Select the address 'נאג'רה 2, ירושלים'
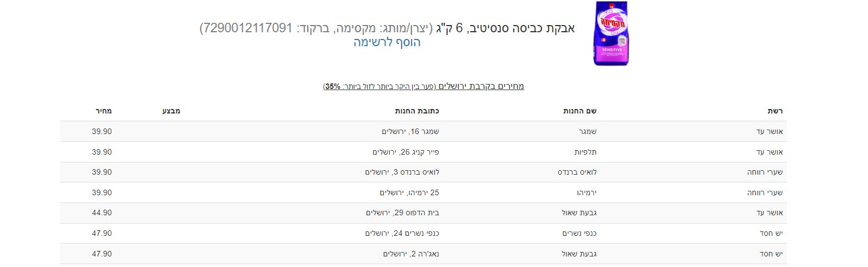This screenshot has width=868, height=267. (x=411, y=254)
